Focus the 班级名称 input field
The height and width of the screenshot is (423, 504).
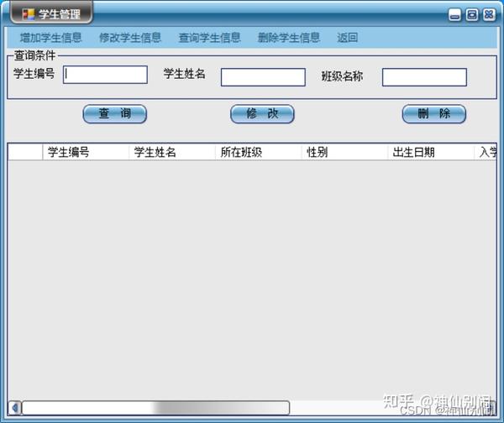coord(424,77)
